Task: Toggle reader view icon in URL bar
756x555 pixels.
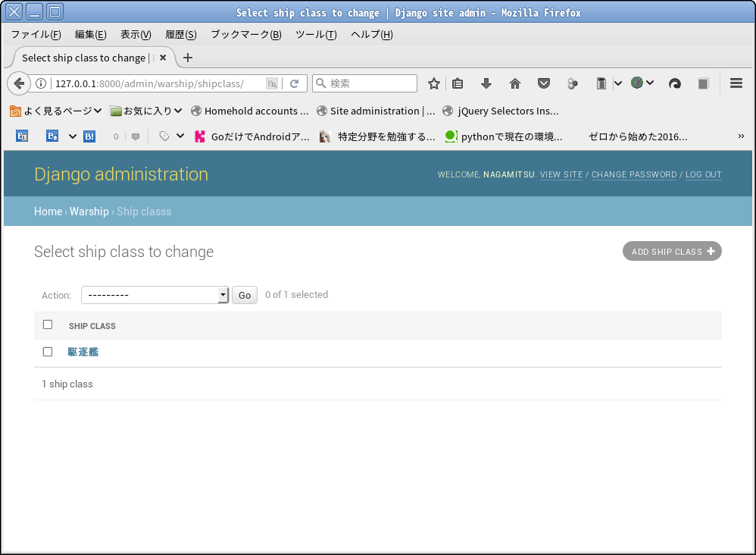Action: (x=272, y=83)
